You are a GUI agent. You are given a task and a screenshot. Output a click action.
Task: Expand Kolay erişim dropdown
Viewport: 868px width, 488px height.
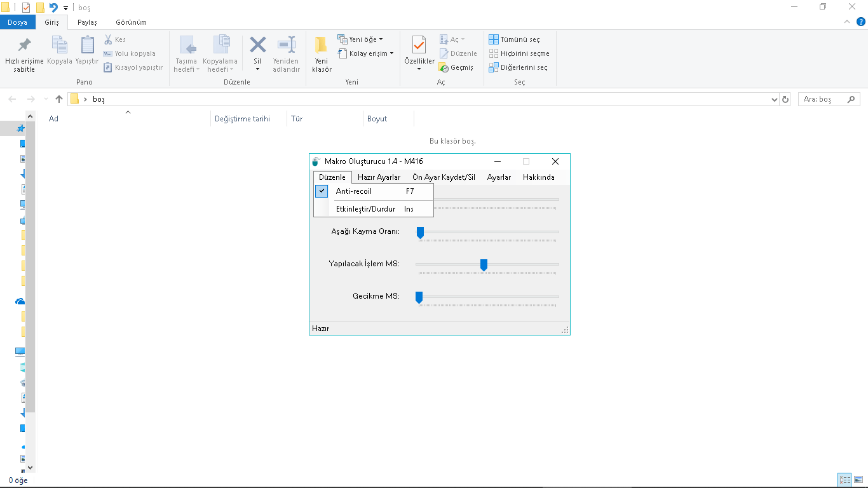click(365, 53)
